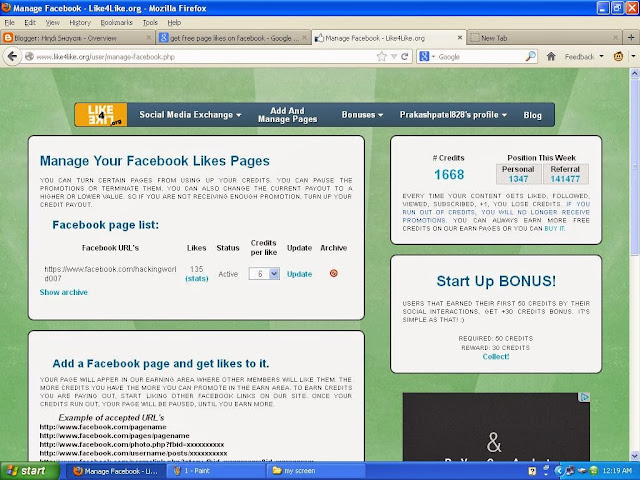Screen dimensions: 640x480
Task: Click the Like4Like orange logo
Action: pyautogui.click(x=101, y=115)
